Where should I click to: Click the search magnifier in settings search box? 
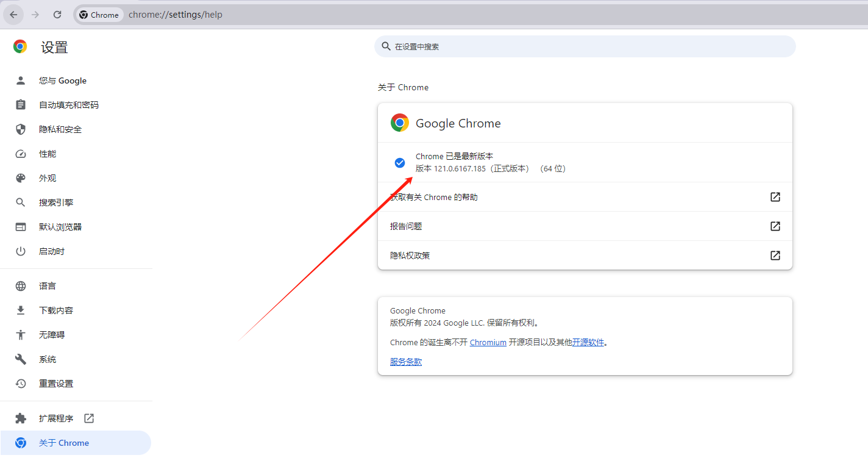386,46
